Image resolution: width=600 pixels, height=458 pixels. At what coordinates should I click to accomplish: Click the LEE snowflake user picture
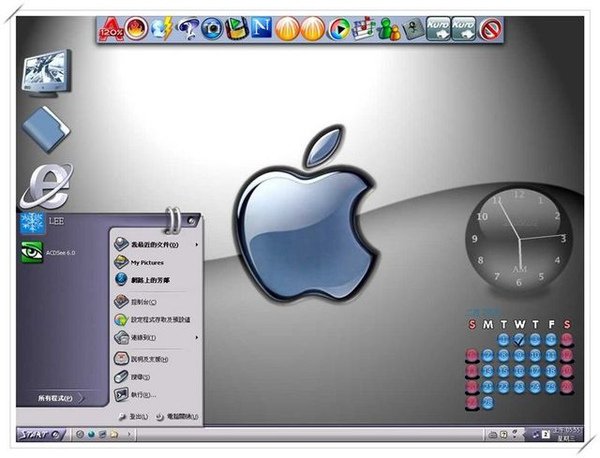point(32,223)
